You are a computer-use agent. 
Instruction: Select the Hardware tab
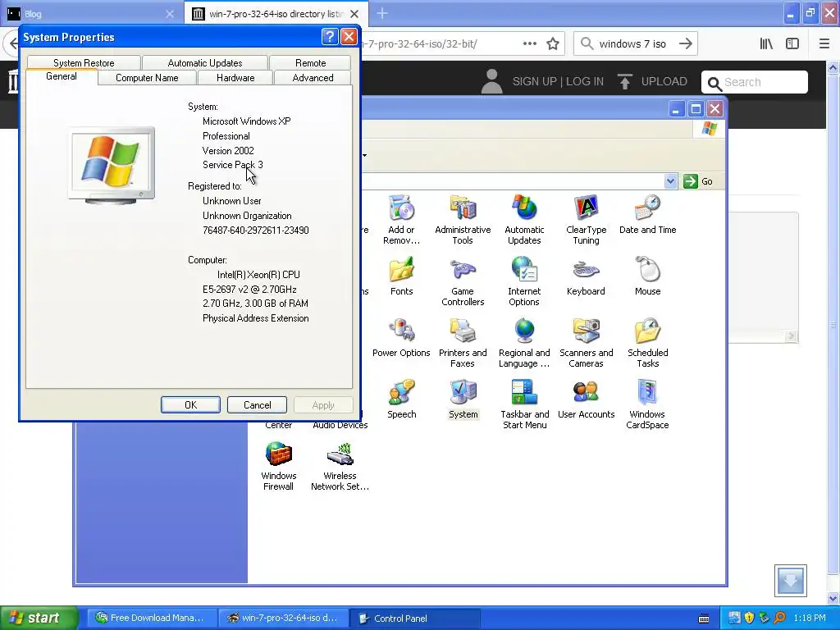(235, 78)
